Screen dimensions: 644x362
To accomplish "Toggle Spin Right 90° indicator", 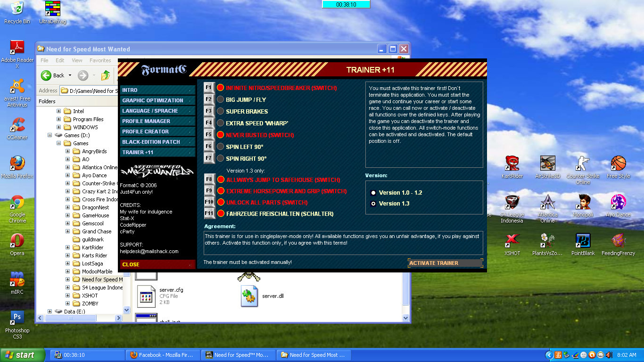I will (220, 158).
